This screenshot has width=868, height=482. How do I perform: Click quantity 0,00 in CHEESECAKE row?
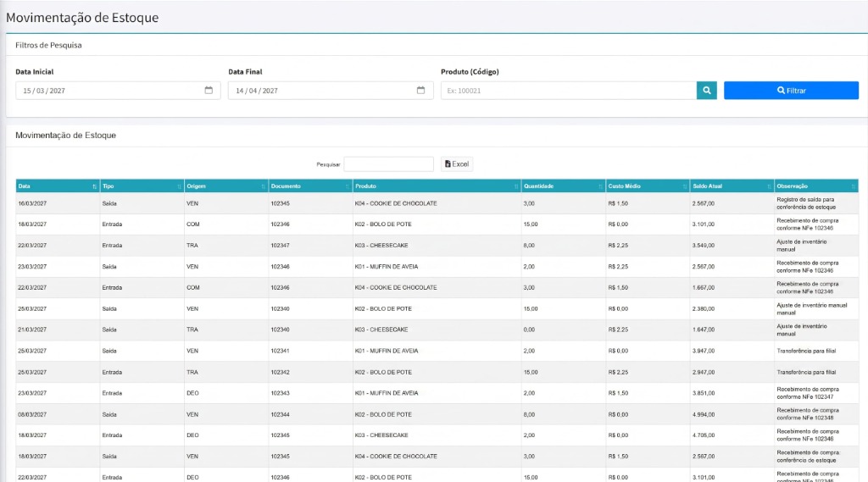(x=529, y=330)
